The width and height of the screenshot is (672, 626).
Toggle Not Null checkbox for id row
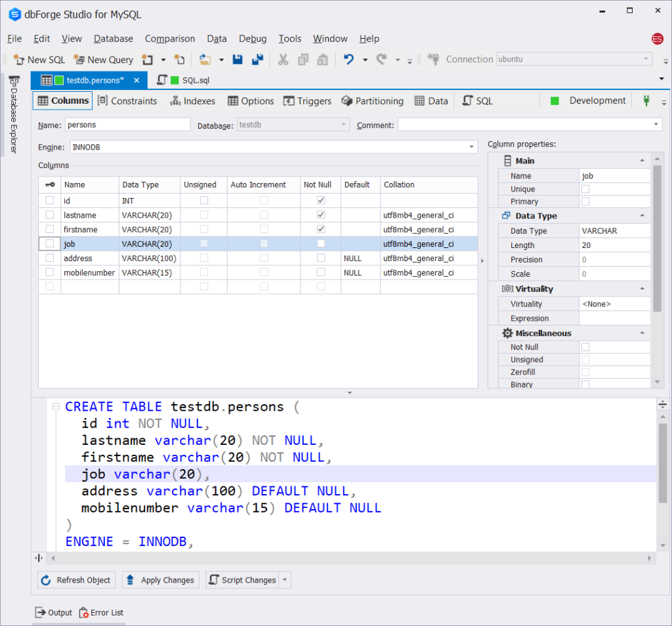[x=320, y=200]
